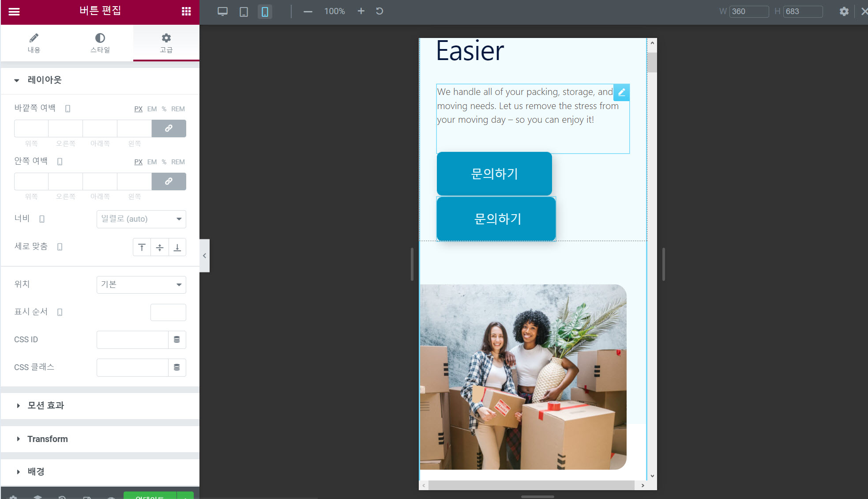Select EM unit for 바깥쪽 여백
Image resolution: width=868 pixels, height=499 pixels.
pyautogui.click(x=152, y=109)
